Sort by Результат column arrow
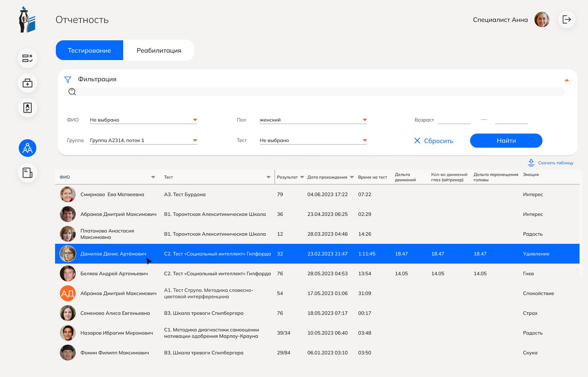 [302, 177]
